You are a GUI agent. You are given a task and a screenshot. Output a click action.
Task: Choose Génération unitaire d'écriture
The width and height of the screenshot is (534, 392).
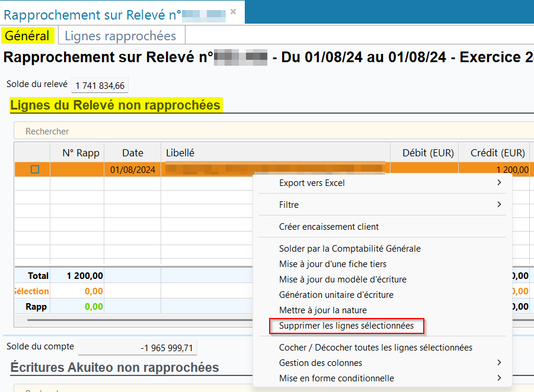pos(336,295)
